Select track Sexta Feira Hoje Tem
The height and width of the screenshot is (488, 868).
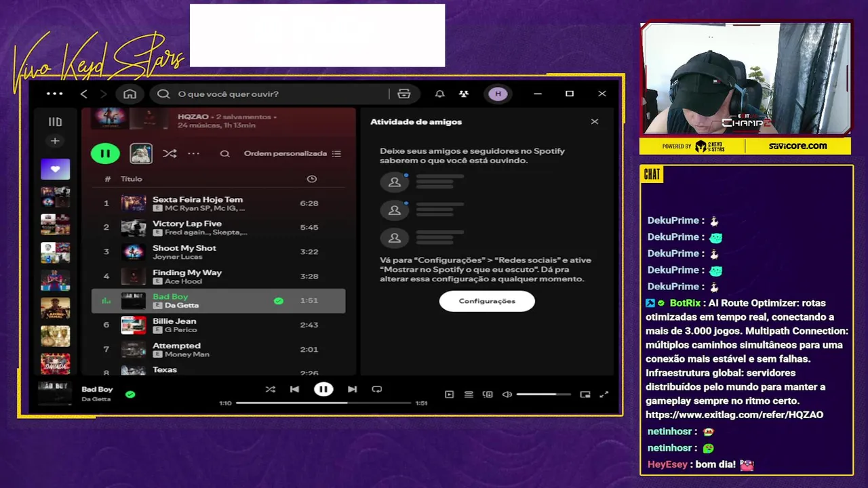point(218,203)
